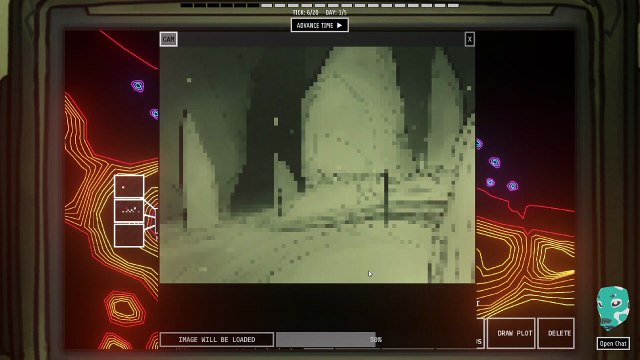Screen dimensions: 640x360
Task: Click the Tick 6/20 counter text
Action: pyautogui.click(x=305, y=13)
